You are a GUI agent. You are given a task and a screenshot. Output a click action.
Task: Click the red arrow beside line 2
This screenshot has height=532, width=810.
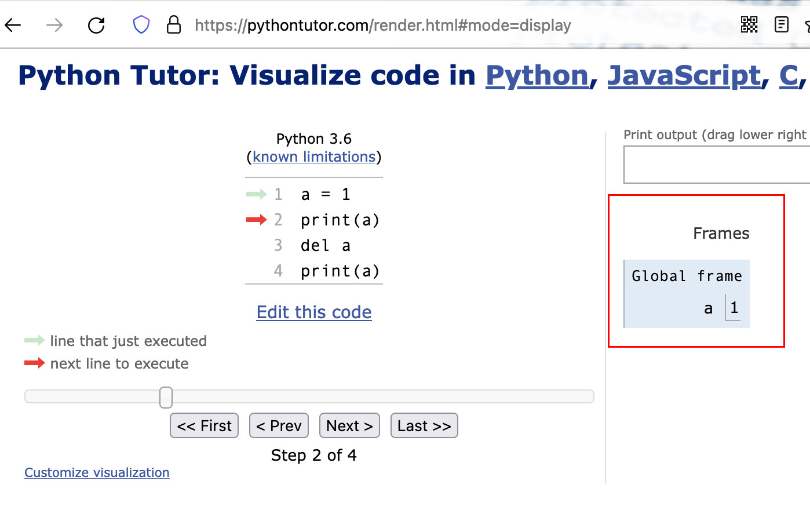257,220
